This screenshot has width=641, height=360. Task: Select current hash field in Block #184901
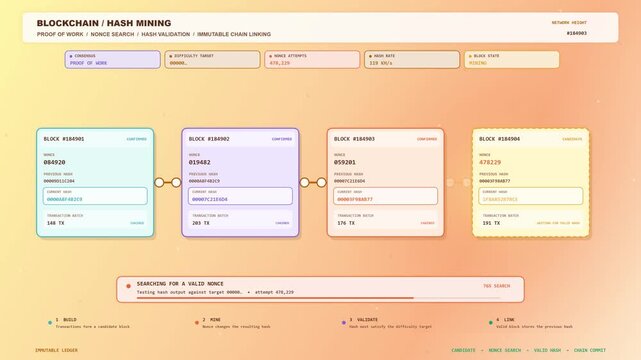pyautogui.click(x=95, y=196)
